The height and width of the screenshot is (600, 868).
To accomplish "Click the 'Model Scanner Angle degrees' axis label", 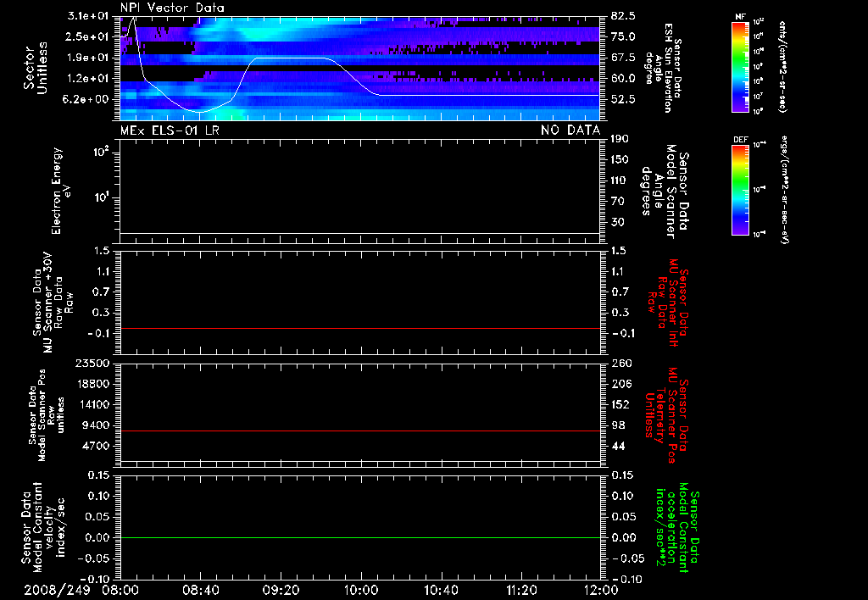I will pos(665,191).
